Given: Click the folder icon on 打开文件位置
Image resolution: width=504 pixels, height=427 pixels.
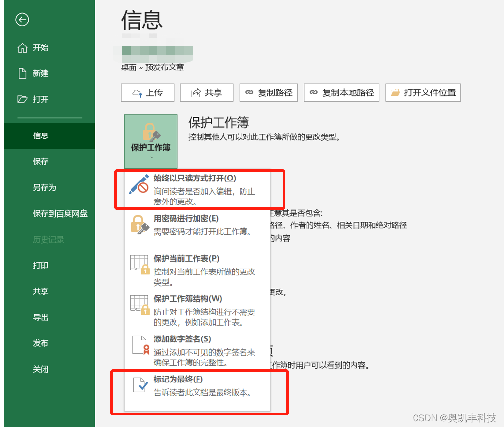Looking at the screenshot, I should coord(395,92).
